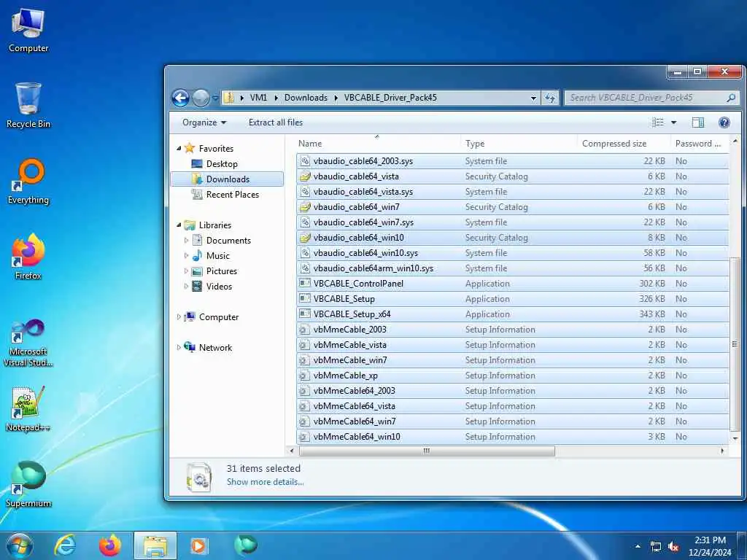
Task: Select file vbaudio_cable64arm_win10.sys
Action: 513,268
